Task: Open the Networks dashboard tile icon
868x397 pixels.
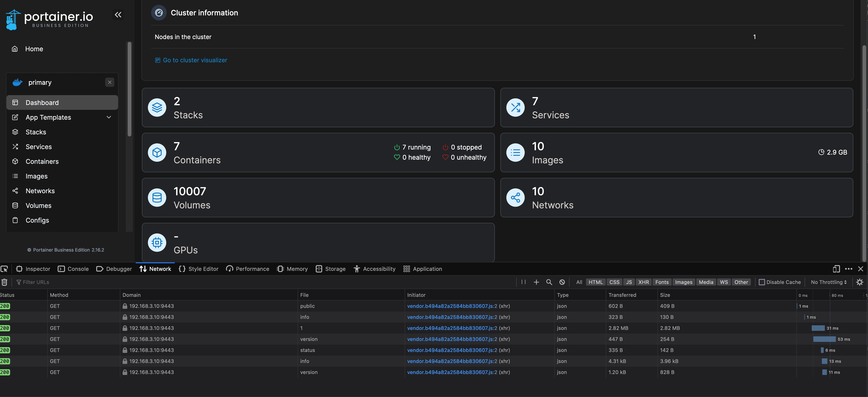Action: pos(515,198)
